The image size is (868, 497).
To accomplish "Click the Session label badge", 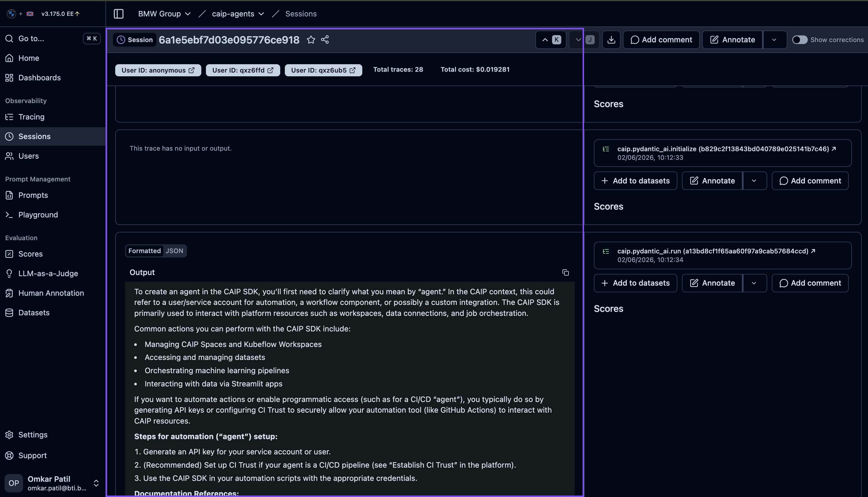I will [x=134, y=40].
